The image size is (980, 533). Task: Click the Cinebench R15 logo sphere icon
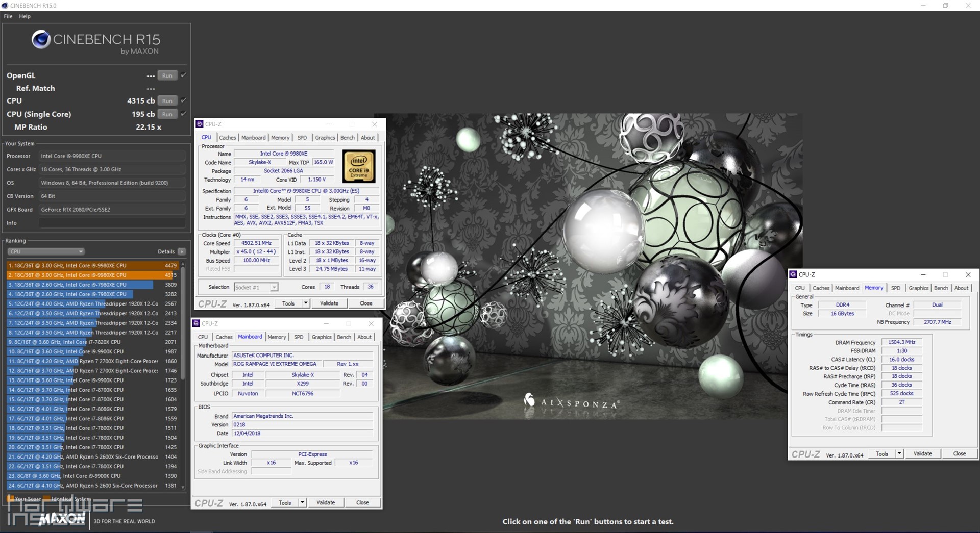tap(41, 40)
